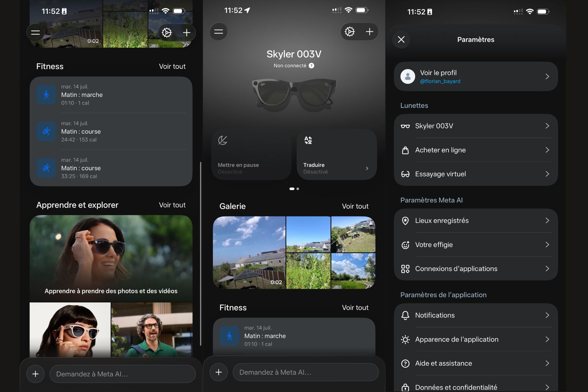
Task: Tap the Mettre en pause moon icon
Action: pos(223,140)
